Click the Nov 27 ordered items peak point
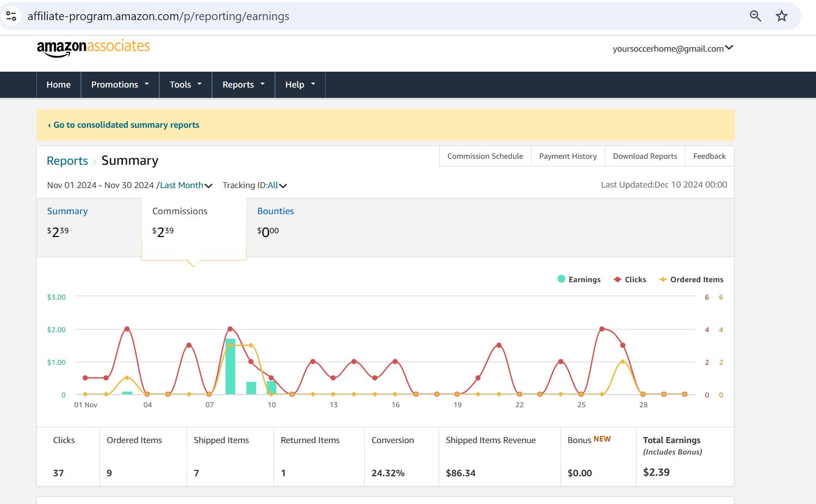The image size is (816, 504). pyautogui.click(x=622, y=362)
